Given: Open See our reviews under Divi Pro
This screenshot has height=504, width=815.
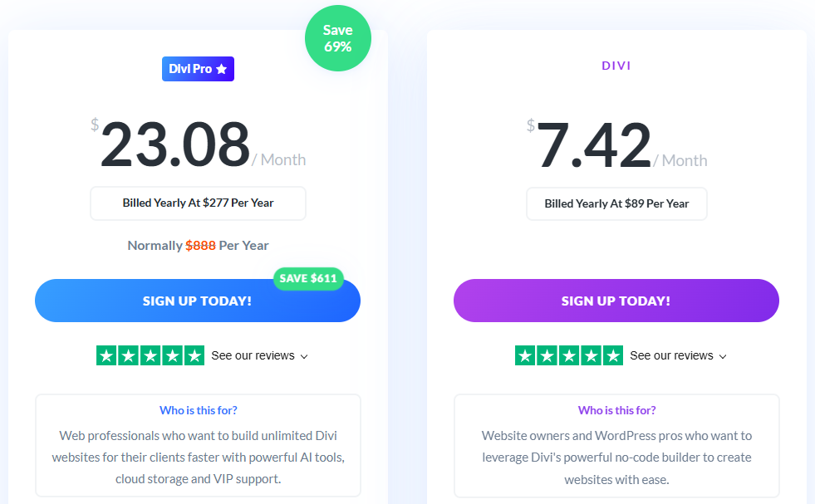Looking at the screenshot, I should [x=253, y=355].
